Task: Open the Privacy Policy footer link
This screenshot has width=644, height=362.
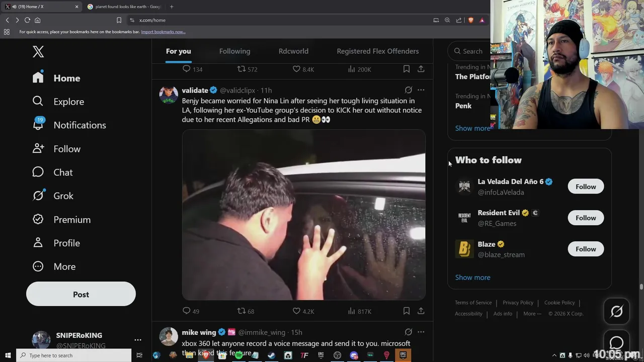Action: coord(518,303)
